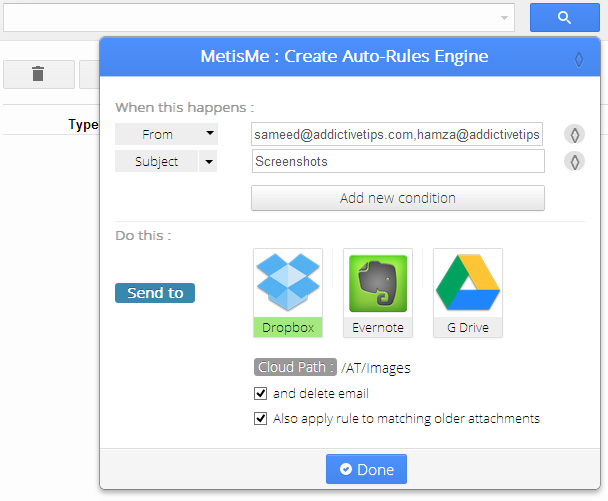The height and width of the screenshot is (501, 608).
Task: Pick G Drive as the destination
Action: coord(468,293)
